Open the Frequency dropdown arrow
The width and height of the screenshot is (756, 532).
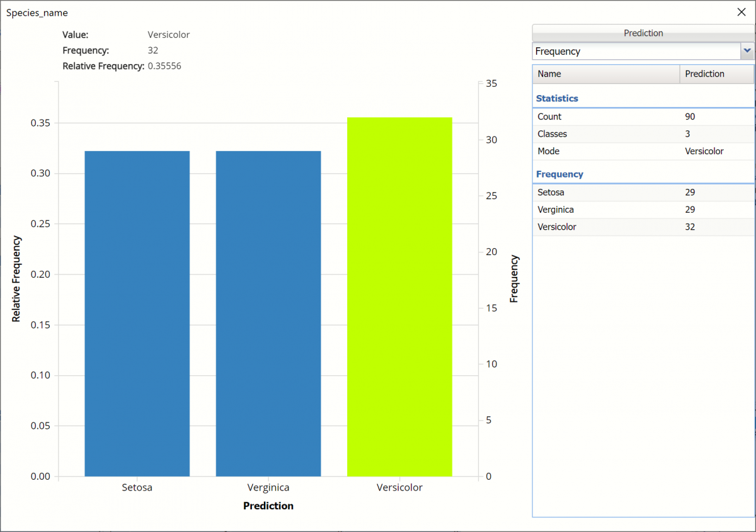click(x=747, y=51)
